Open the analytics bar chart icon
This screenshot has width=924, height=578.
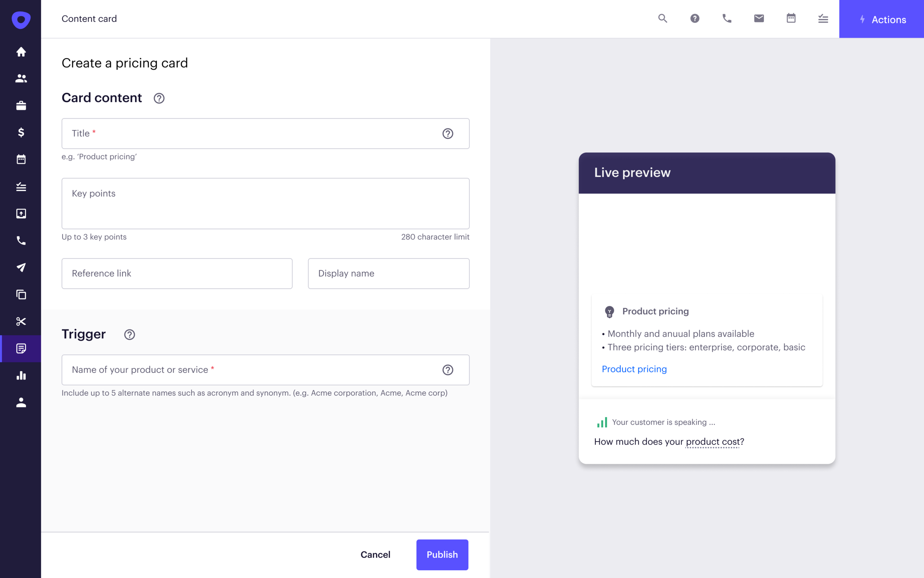pos(21,375)
